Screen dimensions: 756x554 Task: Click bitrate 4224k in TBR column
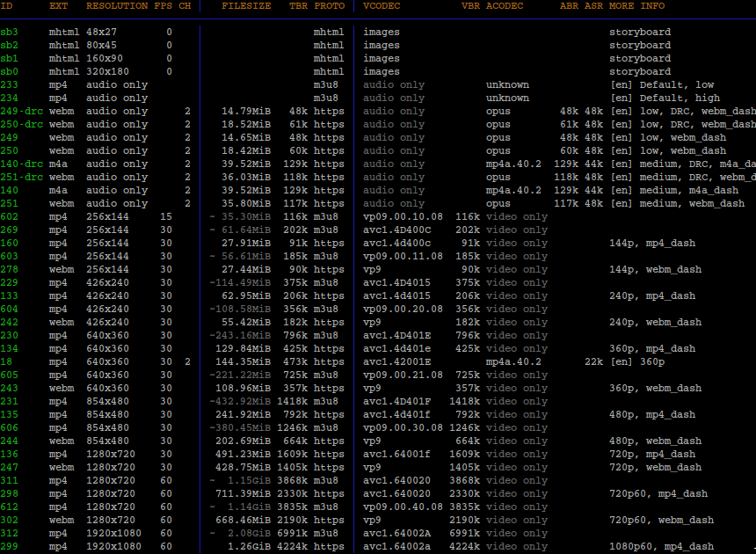click(292, 546)
